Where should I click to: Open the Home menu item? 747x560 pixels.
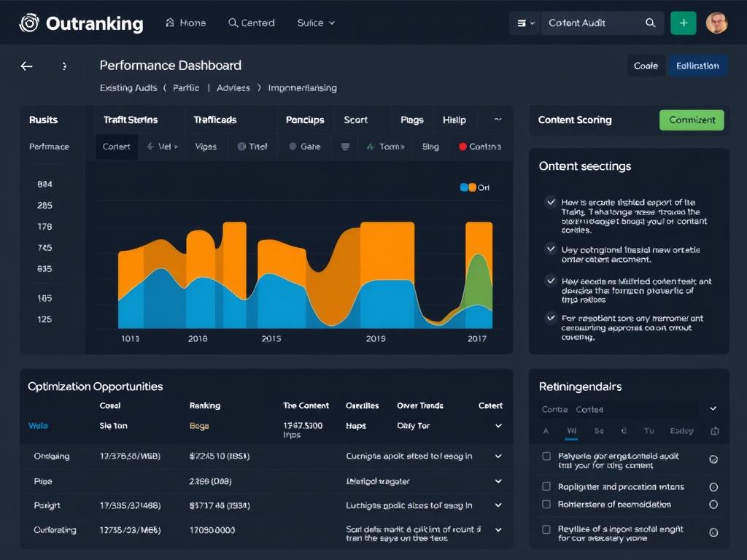tap(186, 23)
